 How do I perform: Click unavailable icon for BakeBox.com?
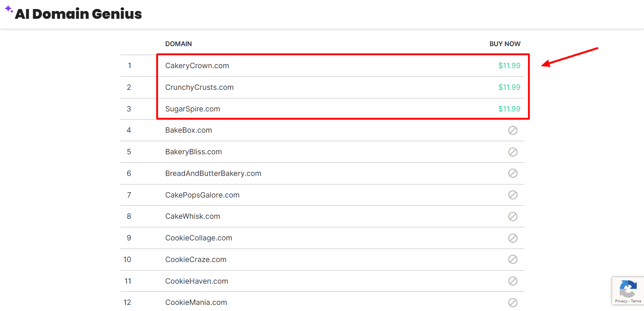pos(513,130)
